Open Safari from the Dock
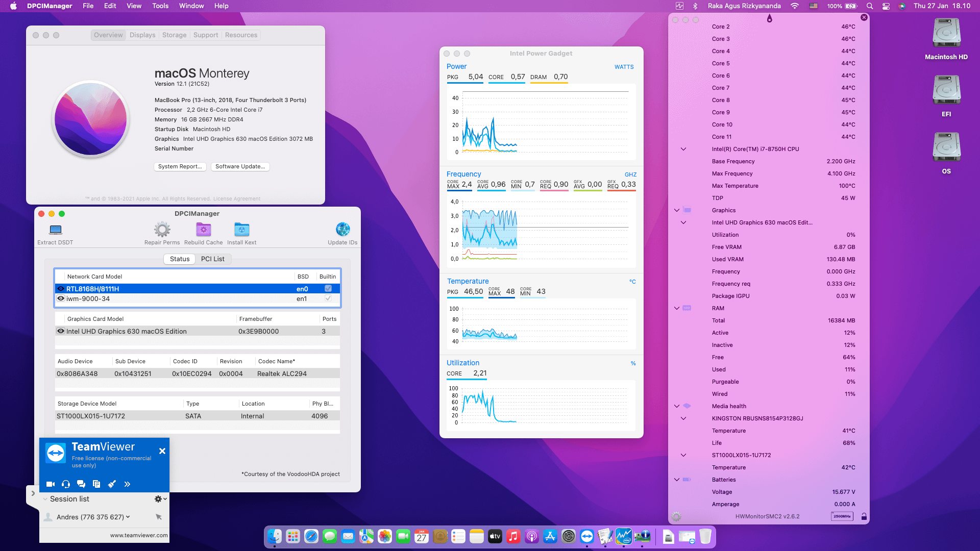This screenshot has height=551, width=980. [311, 536]
